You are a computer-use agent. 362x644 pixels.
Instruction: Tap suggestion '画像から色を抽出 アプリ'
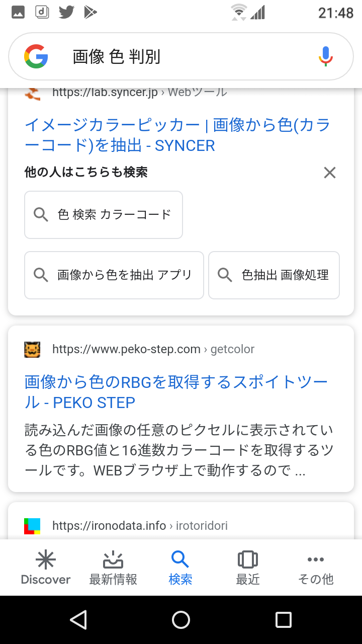tap(114, 275)
